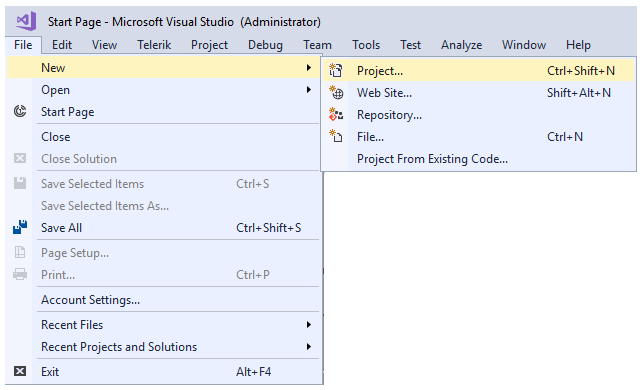Choose Page Setup... menu entry

163,252
